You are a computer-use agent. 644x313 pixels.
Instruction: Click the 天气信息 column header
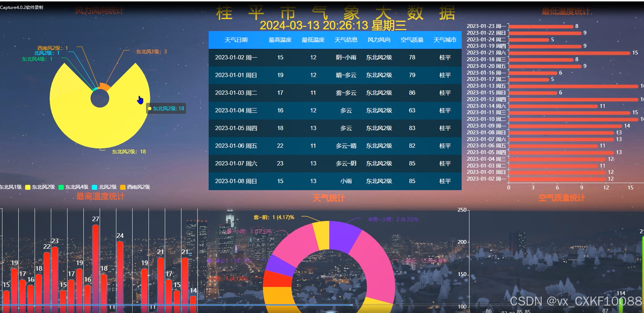(346, 40)
